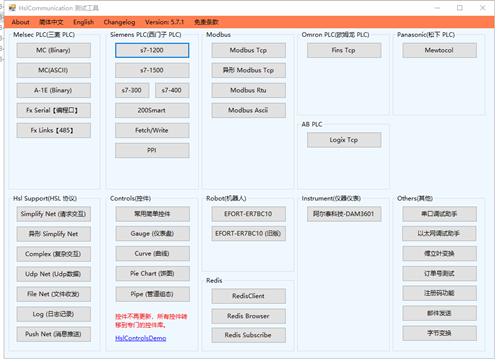Open the HslControlsDemo link
Viewport: 498px width, 362px height.
coord(141,338)
